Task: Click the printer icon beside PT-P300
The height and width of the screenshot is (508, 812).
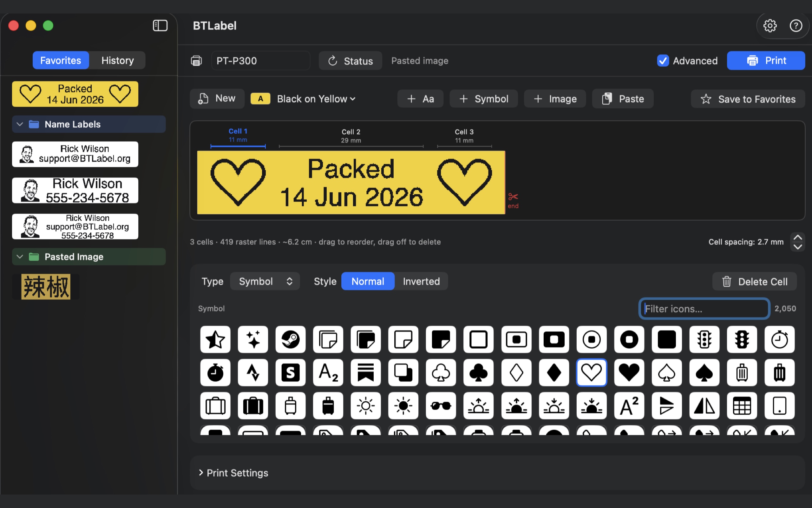Action: click(x=196, y=61)
